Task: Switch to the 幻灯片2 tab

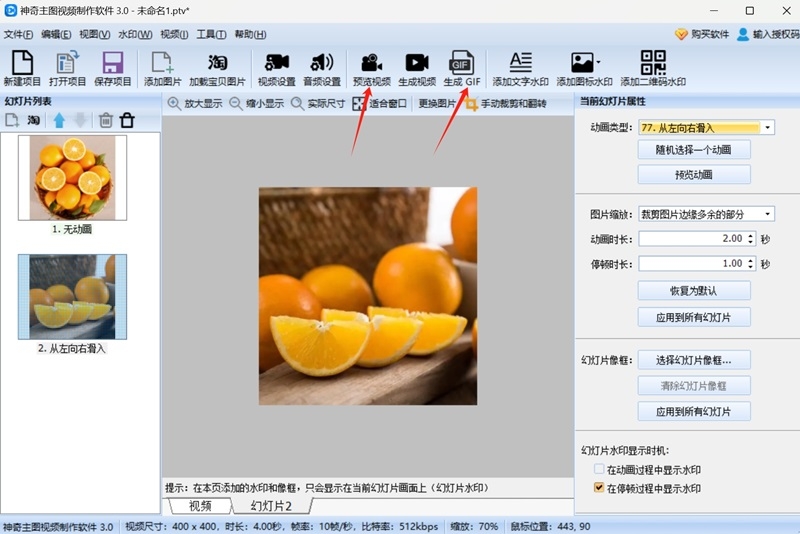Action: [271, 506]
